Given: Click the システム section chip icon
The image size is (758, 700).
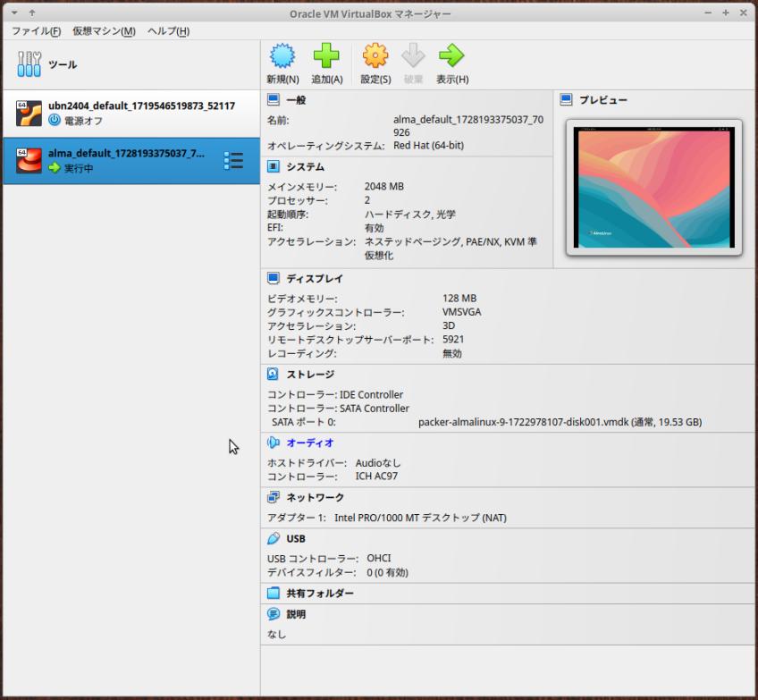Looking at the screenshot, I should (x=274, y=167).
